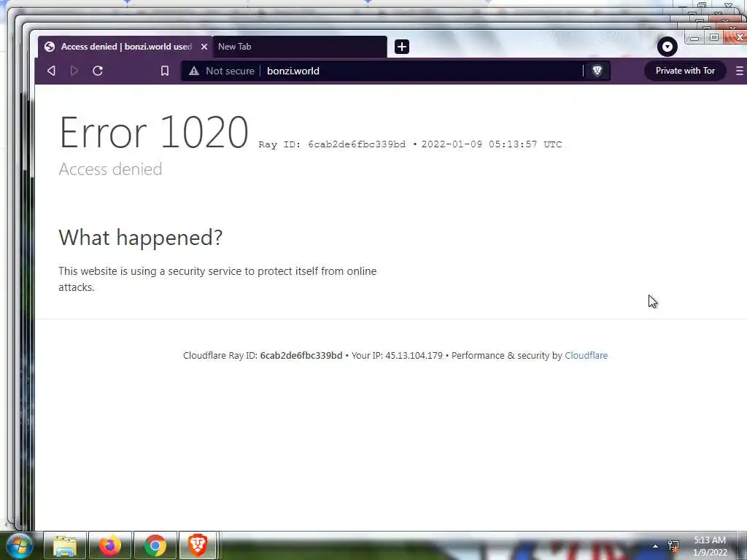The height and width of the screenshot is (560, 747).
Task: Reload the bonzi.world page
Action: tap(98, 71)
